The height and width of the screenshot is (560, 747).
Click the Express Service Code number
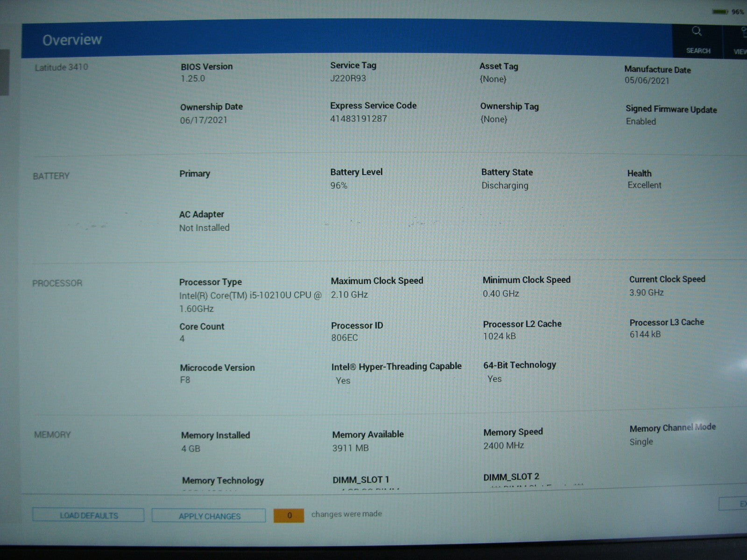click(359, 119)
